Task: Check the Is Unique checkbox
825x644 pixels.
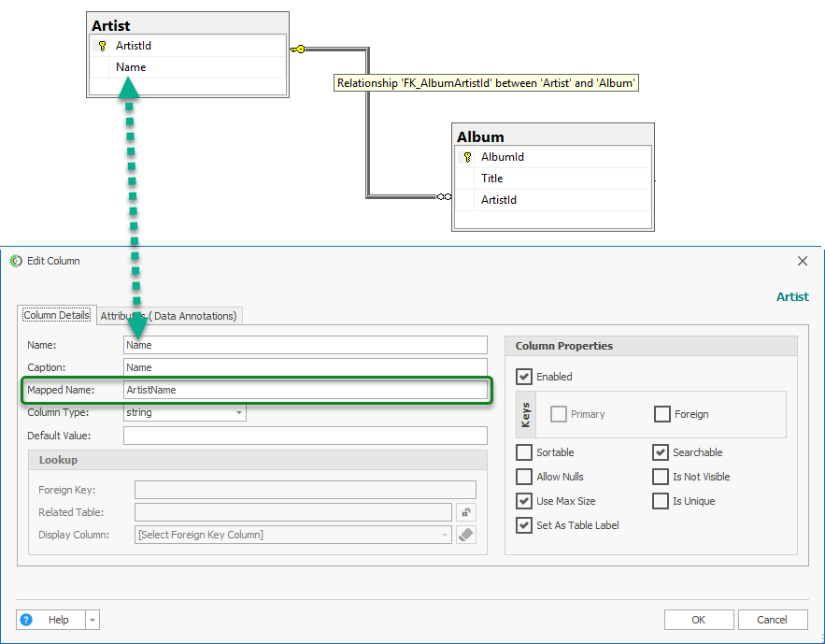Action: pyautogui.click(x=661, y=501)
